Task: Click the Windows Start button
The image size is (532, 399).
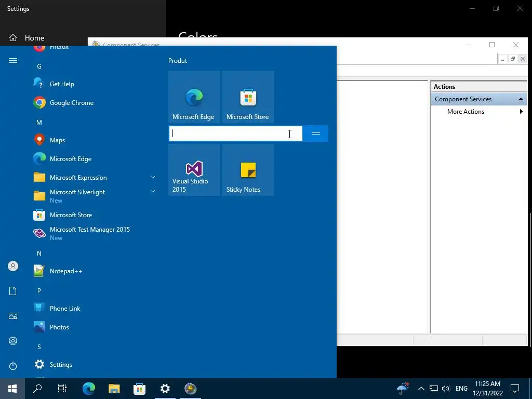Action: pos(12,389)
